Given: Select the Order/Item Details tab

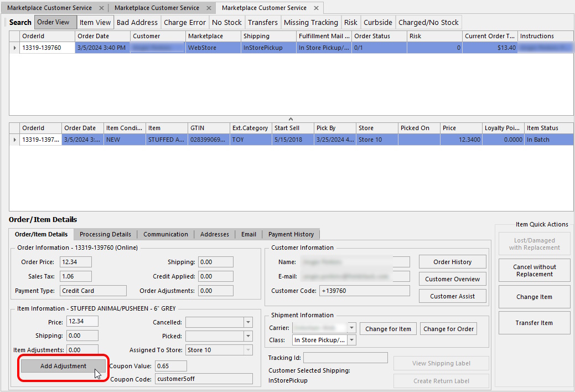Looking at the screenshot, I should tap(42, 234).
